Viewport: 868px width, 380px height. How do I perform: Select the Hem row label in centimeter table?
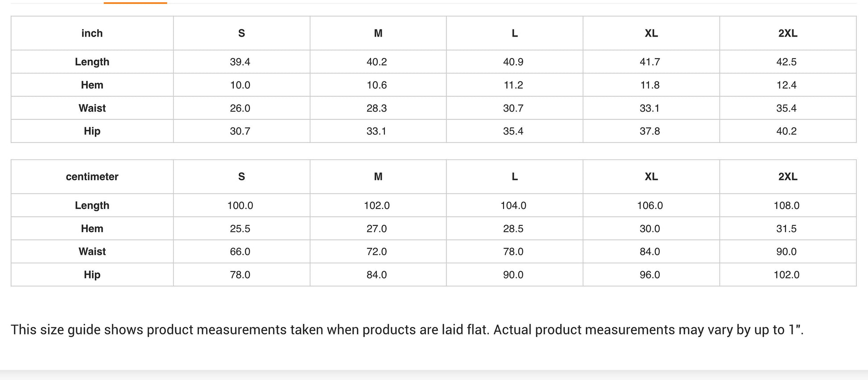pyautogui.click(x=92, y=229)
